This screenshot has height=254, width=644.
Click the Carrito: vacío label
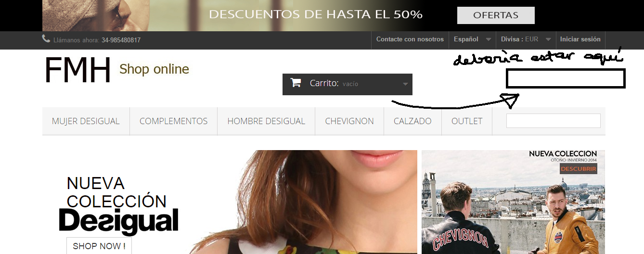click(334, 83)
